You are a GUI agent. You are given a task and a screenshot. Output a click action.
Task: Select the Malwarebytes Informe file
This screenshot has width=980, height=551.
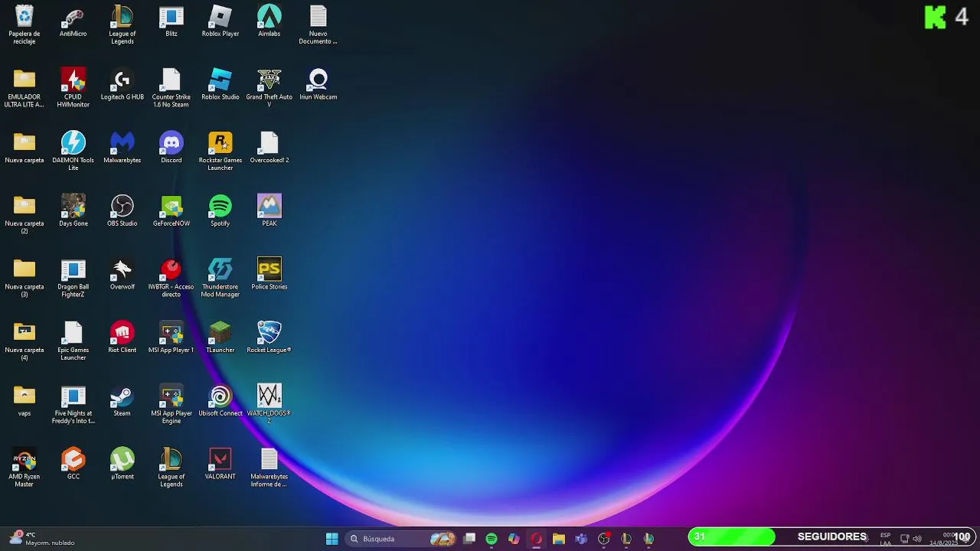click(269, 468)
